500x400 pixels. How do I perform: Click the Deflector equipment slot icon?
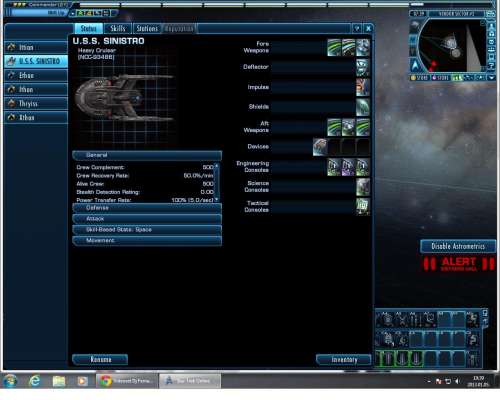point(363,67)
